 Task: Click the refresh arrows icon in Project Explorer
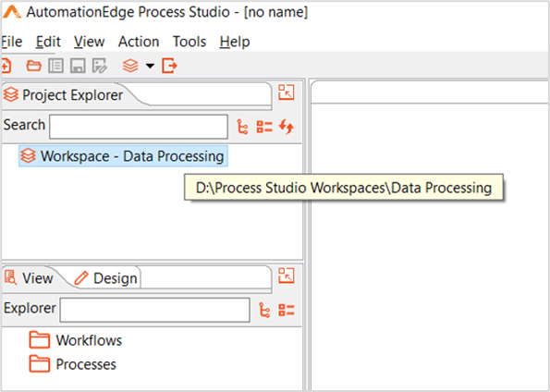[x=287, y=127]
